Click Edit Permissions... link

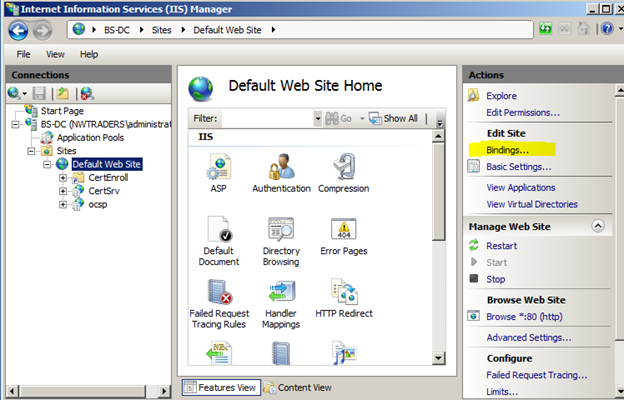[523, 113]
